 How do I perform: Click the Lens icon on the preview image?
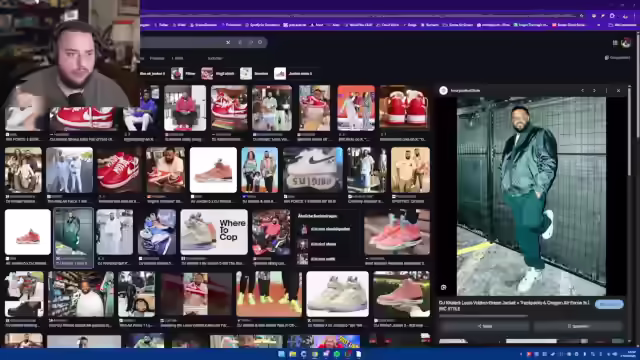point(444,287)
